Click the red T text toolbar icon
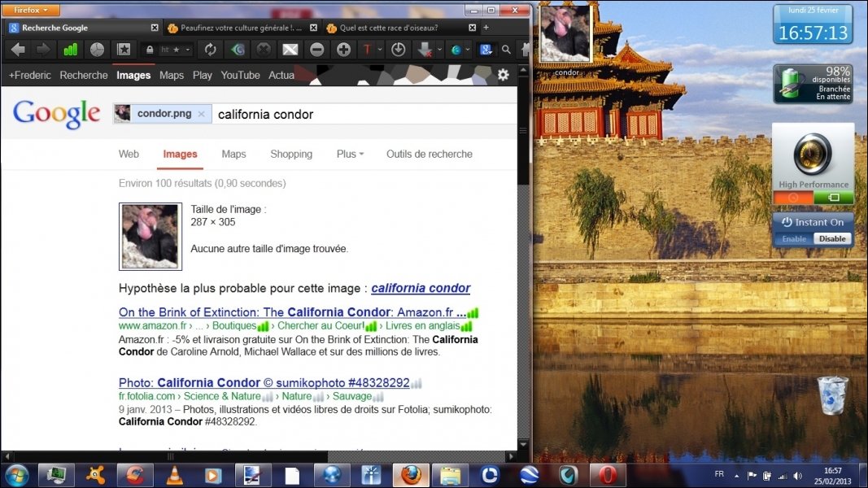Viewport: 868px width, 488px height. pyautogui.click(x=366, y=50)
